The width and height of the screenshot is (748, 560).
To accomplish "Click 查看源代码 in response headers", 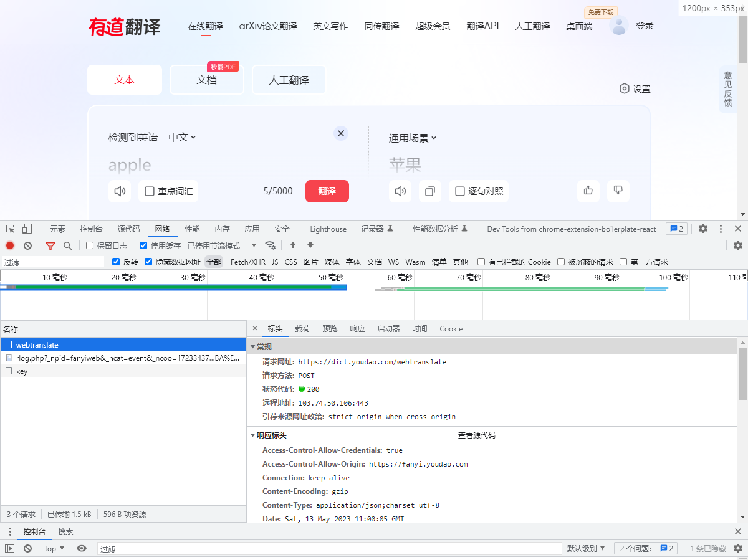I will pyautogui.click(x=477, y=435).
